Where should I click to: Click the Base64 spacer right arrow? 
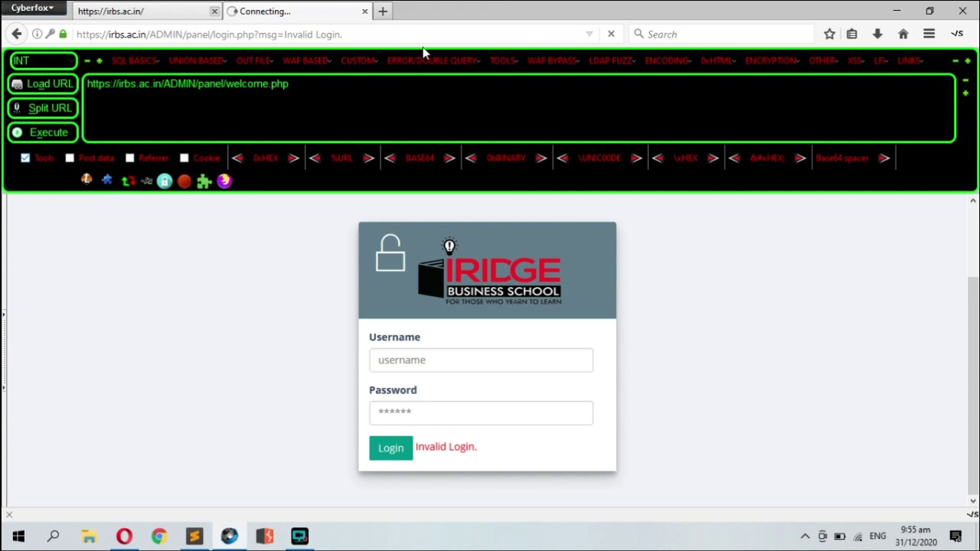click(884, 158)
